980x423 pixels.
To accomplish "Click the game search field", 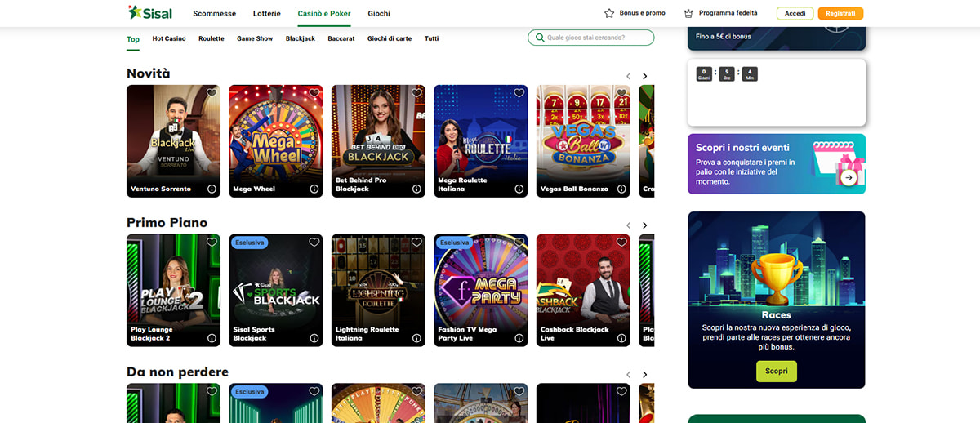I will pyautogui.click(x=591, y=38).
